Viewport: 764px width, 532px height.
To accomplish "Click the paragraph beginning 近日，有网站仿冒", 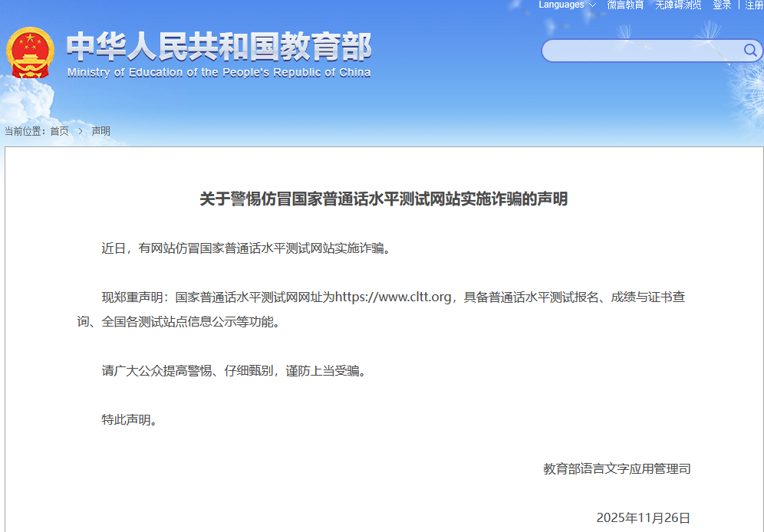I will [x=245, y=248].
